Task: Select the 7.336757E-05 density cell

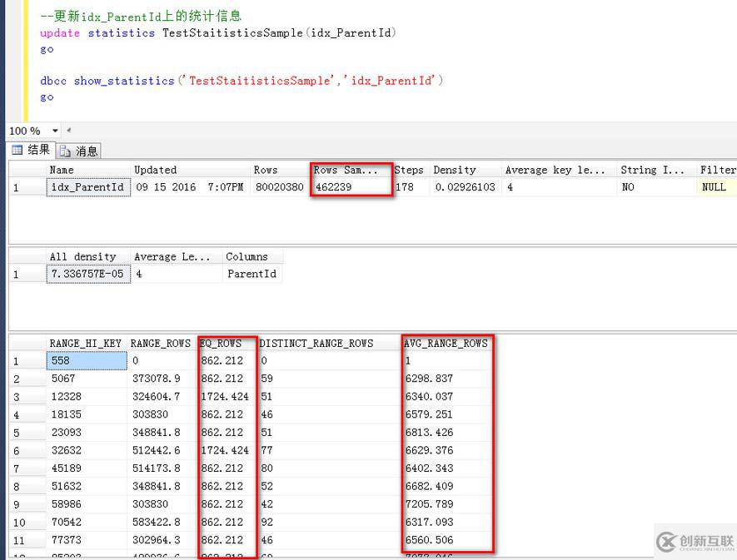Action: (x=88, y=274)
